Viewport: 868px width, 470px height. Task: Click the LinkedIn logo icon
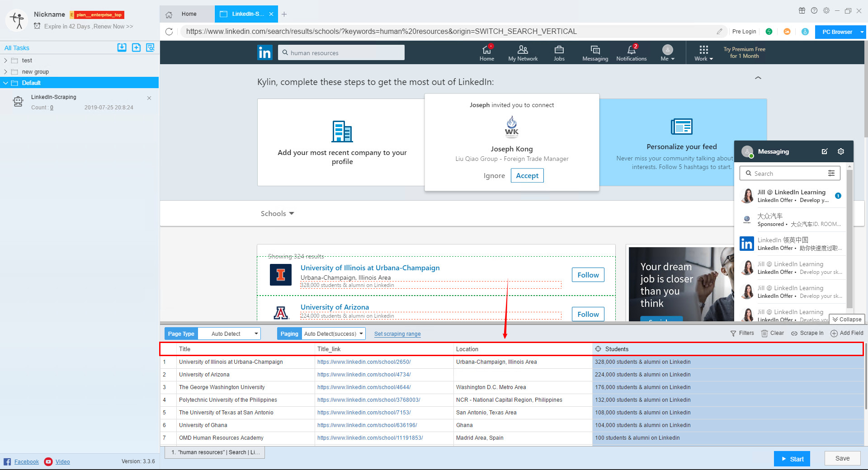click(265, 52)
